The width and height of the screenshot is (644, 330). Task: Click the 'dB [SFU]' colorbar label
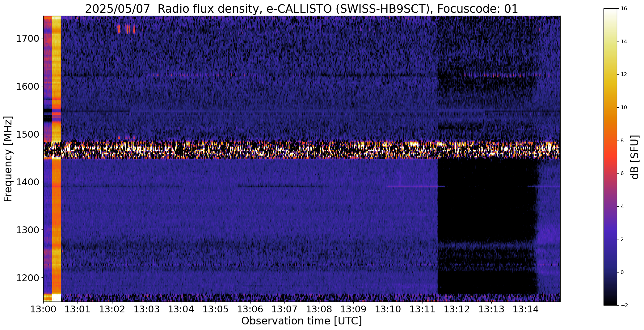(635, 157)
